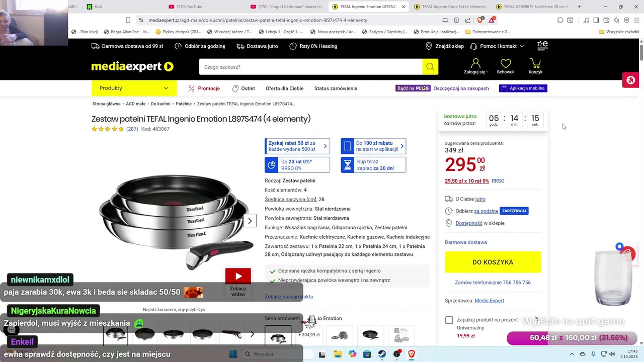Open the Leo AI sparkle icon
644x362 pixels.
[616, 20]
